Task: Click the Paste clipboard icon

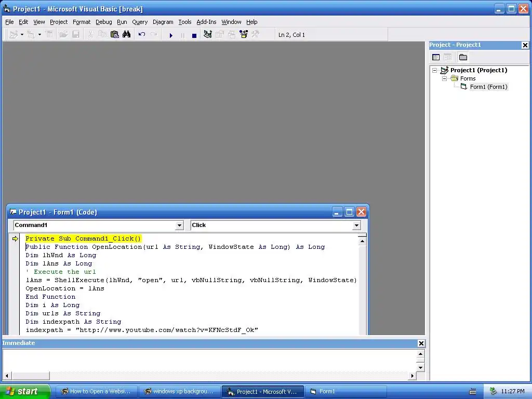Action: pyautogui.click(x=115, y=35)
